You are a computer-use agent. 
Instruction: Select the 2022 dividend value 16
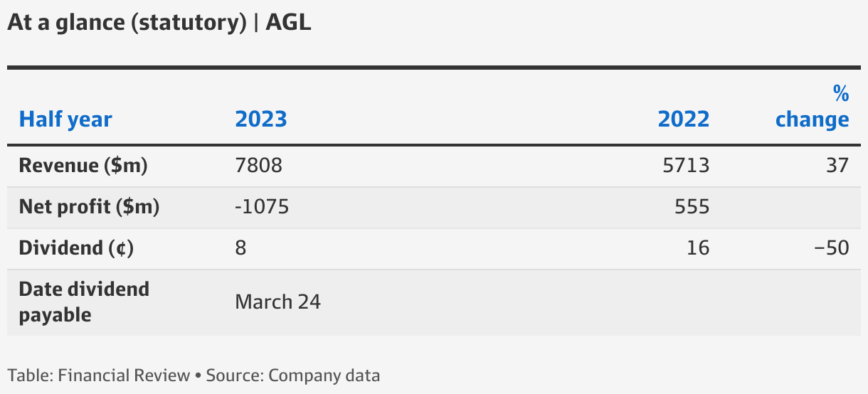pos(699,248)
